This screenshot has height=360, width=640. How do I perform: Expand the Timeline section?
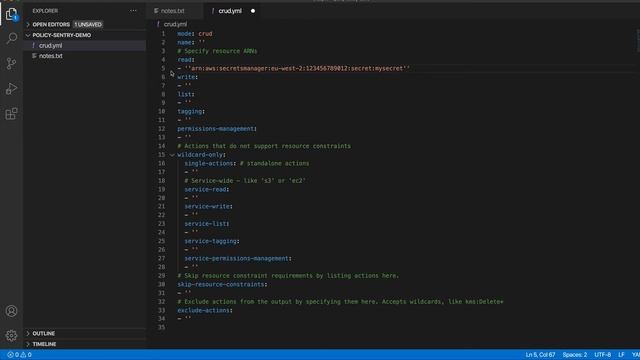(28, 344)
